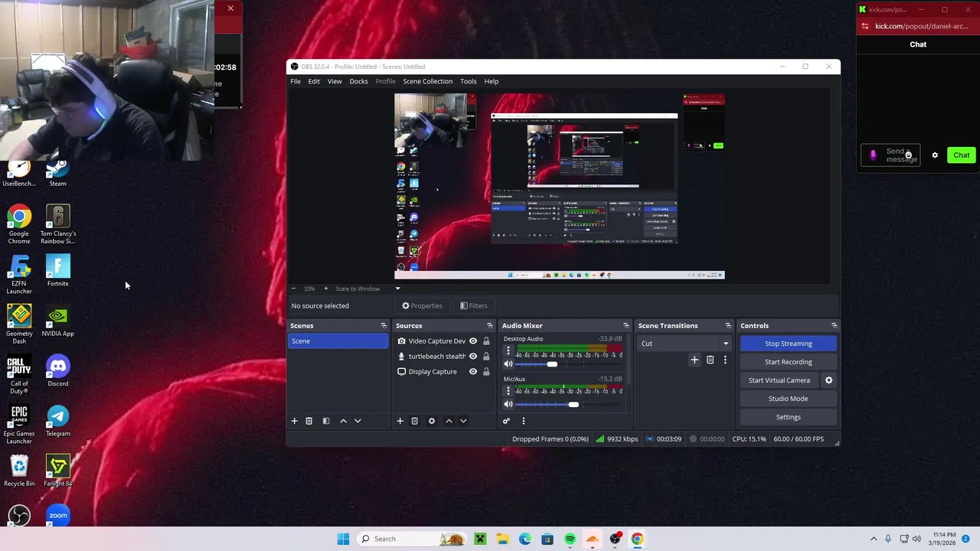Move scene up with Scenes up arrow
The image size is (980, 551).
(x=343, y=421)
